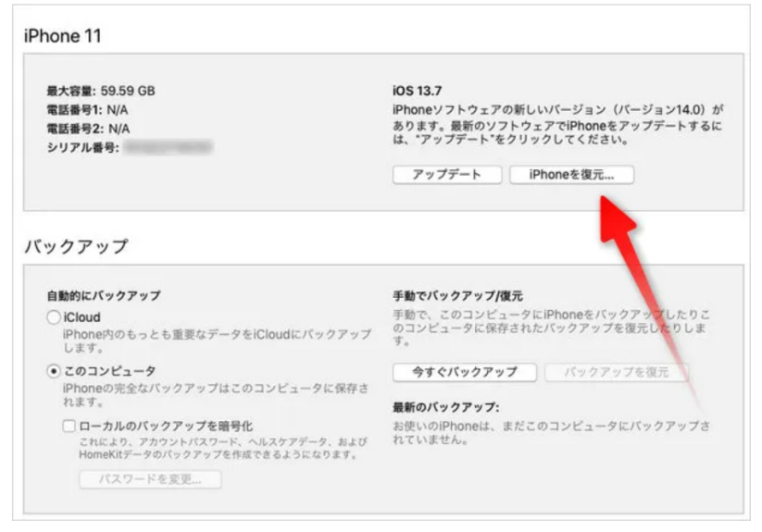762x532 pixels.
Task: Click the blurred serial number value
Action: pos(169,147)
